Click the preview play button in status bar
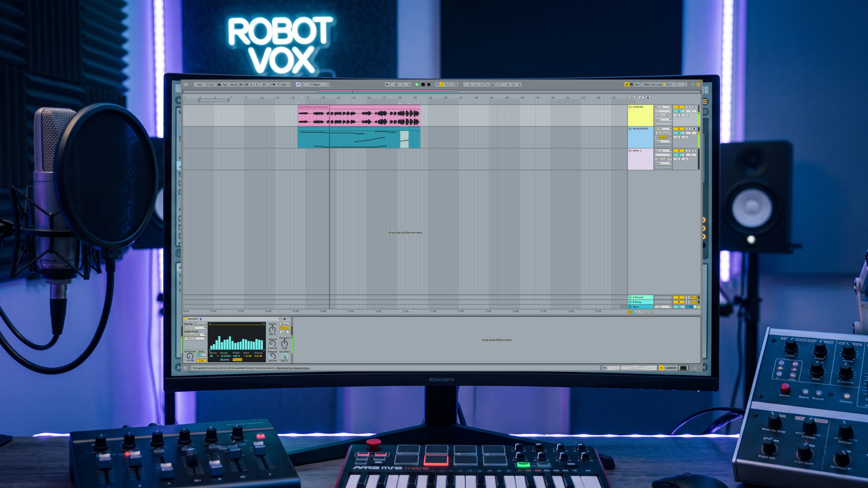 (604, 368)
